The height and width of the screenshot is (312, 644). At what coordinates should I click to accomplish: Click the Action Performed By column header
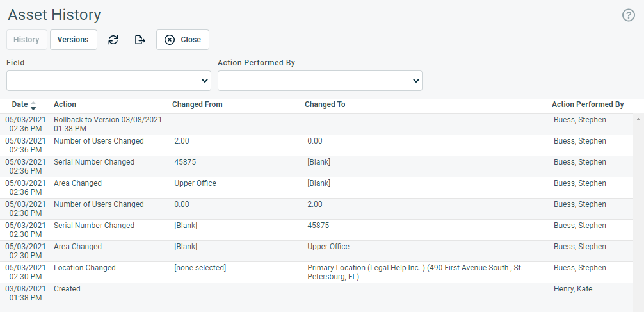(x=588, y=104)
